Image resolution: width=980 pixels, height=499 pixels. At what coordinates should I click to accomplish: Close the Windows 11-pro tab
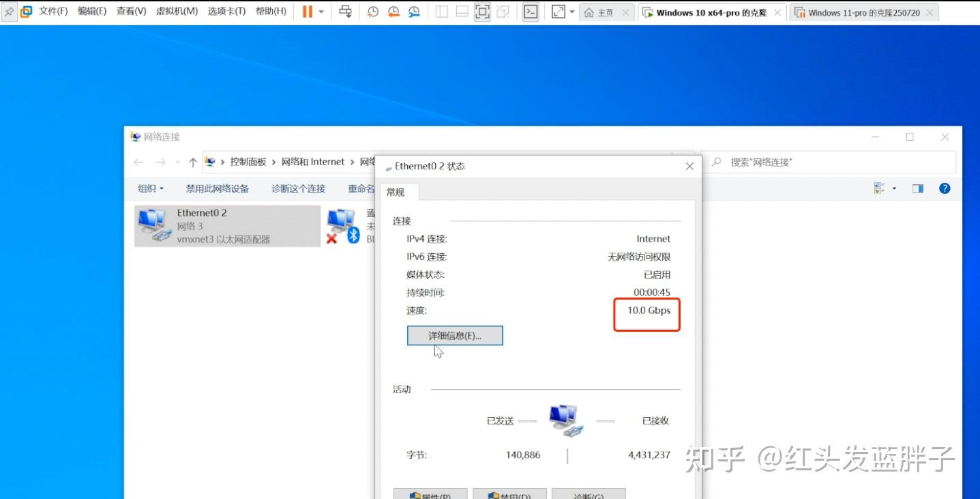pyautogui.click(x=928, y=13)
